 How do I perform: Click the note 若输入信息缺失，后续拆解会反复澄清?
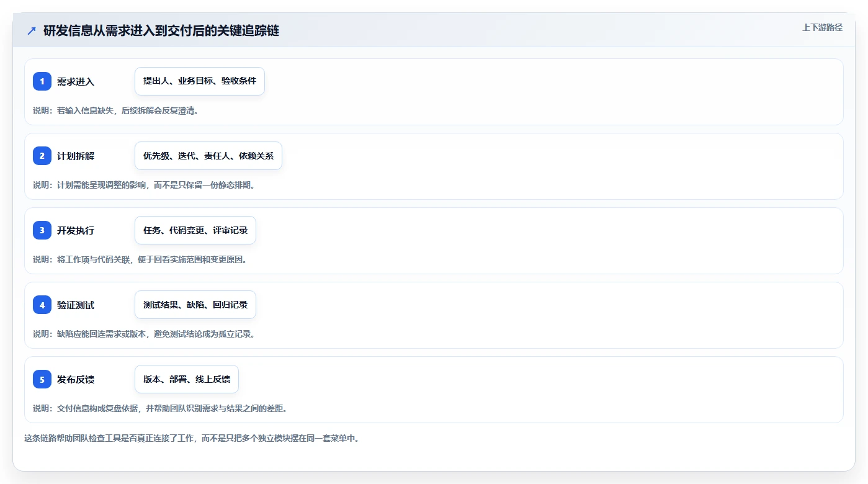click(115, 110)
